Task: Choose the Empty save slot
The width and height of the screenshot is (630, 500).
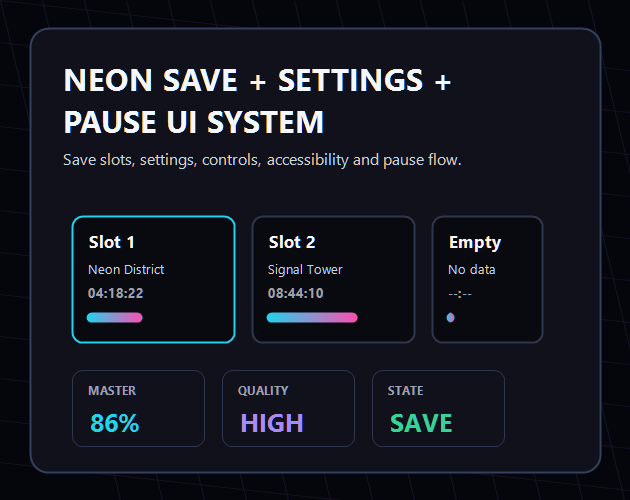Action: pyautogui.click(x=487, y=279)
